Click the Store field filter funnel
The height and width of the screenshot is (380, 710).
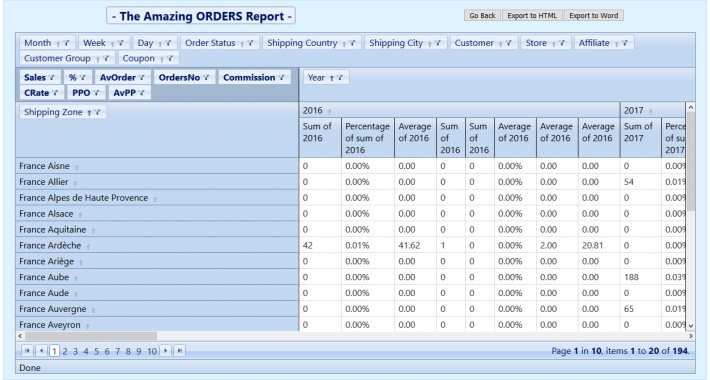562,43
